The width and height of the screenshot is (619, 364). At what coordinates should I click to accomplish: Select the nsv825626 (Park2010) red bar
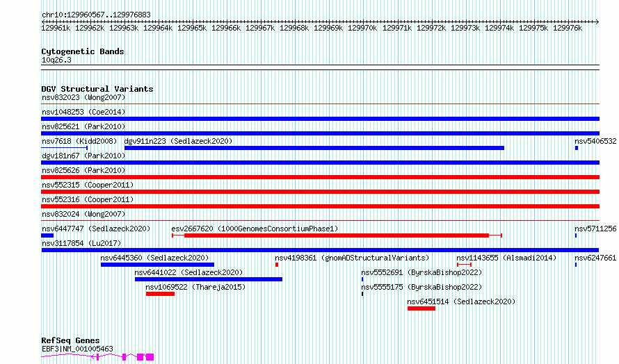[x=320, y=177]
